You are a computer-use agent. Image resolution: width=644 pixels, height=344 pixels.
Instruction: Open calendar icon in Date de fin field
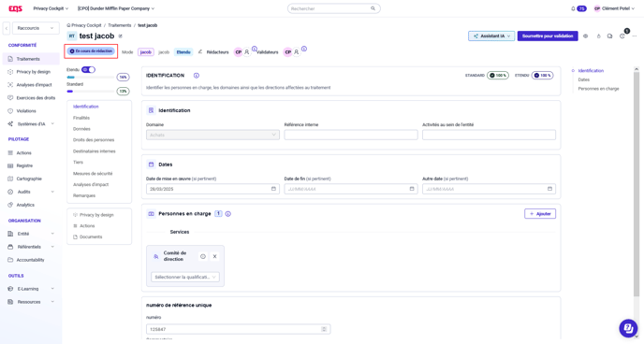412,189
